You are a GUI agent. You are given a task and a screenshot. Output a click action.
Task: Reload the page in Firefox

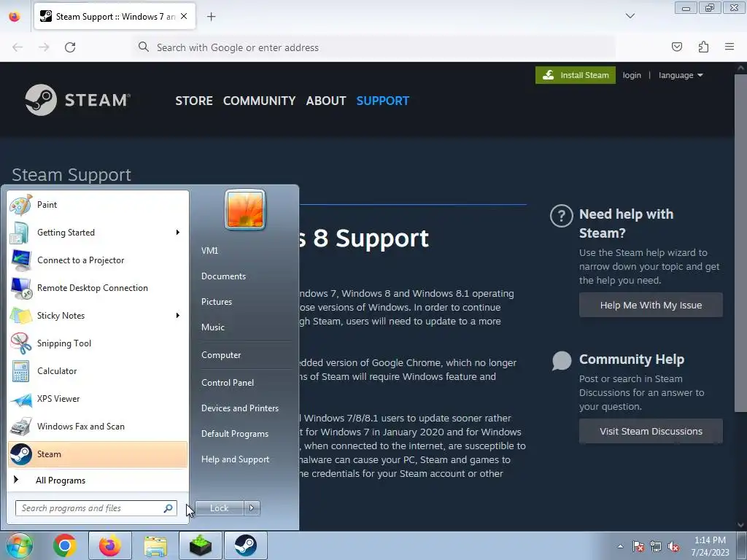coord(70,47)
